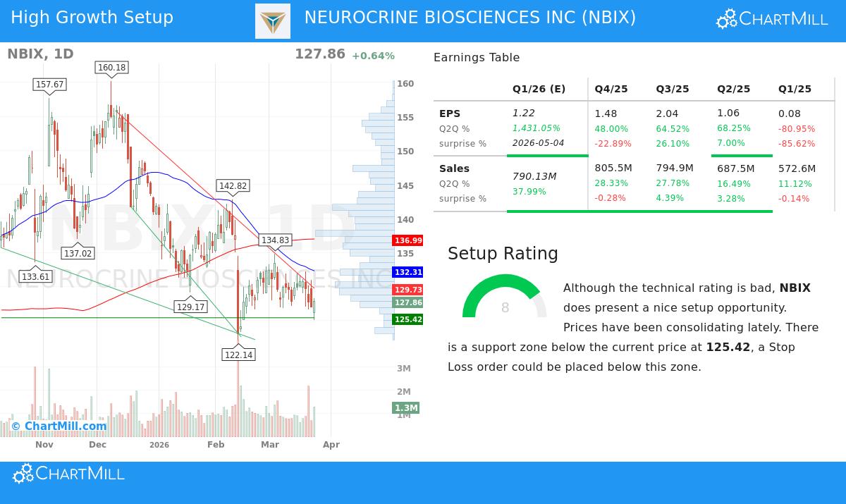Click the 1.3M volume axis tag
The image size is (846, 504).
point(406,407)
